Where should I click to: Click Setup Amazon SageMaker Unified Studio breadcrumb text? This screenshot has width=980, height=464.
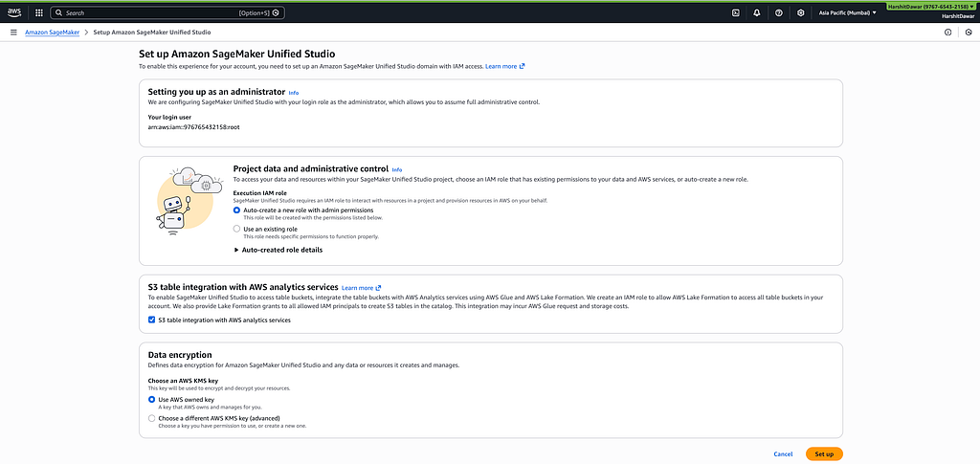tap(152, 32)
